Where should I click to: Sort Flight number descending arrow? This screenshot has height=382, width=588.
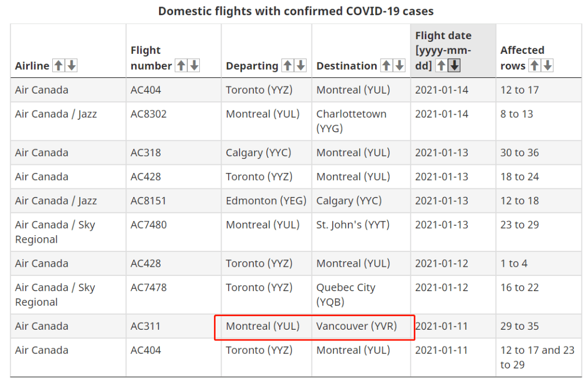coord(194,66)
